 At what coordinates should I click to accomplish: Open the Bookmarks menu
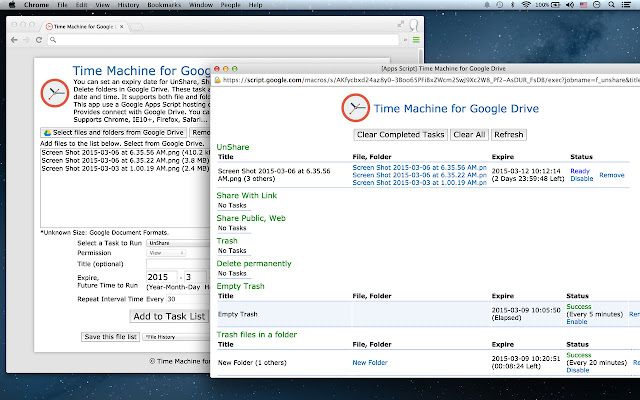[164, 5]
